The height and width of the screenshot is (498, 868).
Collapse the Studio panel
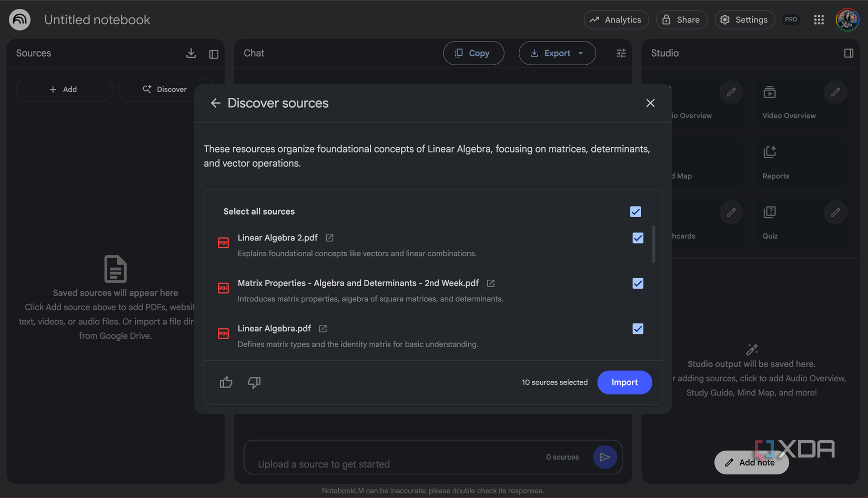coord(849,53)
